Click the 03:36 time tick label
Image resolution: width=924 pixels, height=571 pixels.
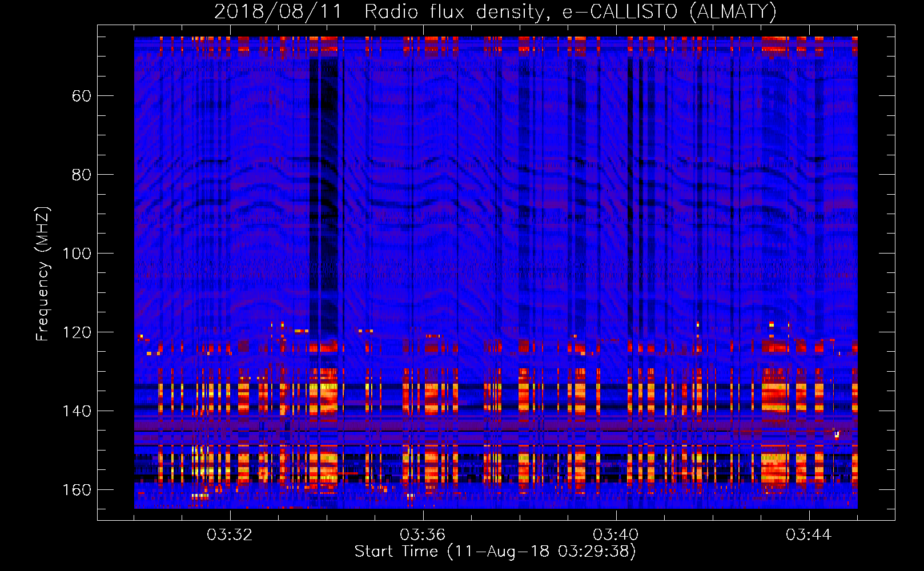pos(423,535)
